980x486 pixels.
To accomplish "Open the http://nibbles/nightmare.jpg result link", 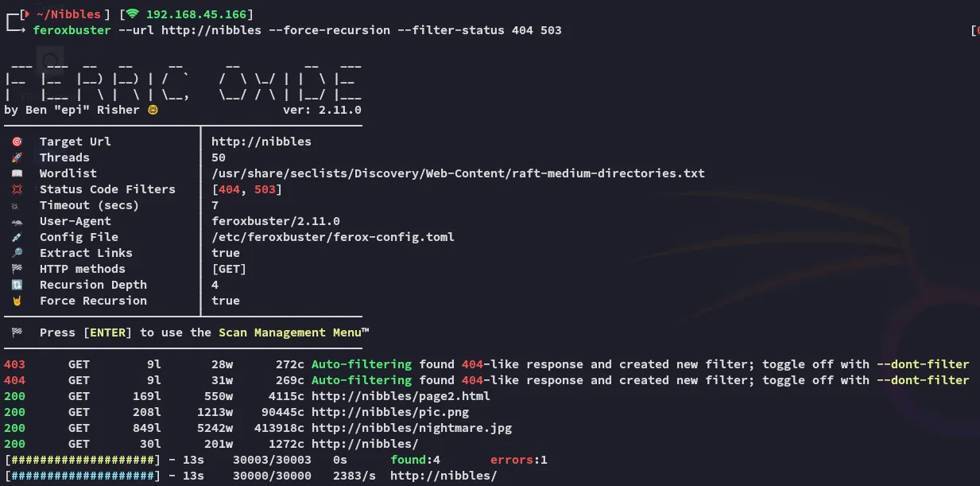I will click(x=412, y=428).
